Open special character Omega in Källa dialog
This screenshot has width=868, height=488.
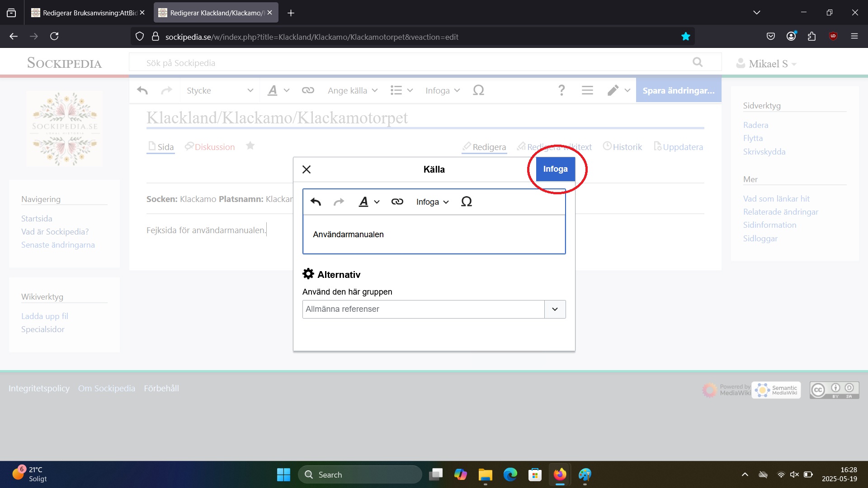[466, 202]
